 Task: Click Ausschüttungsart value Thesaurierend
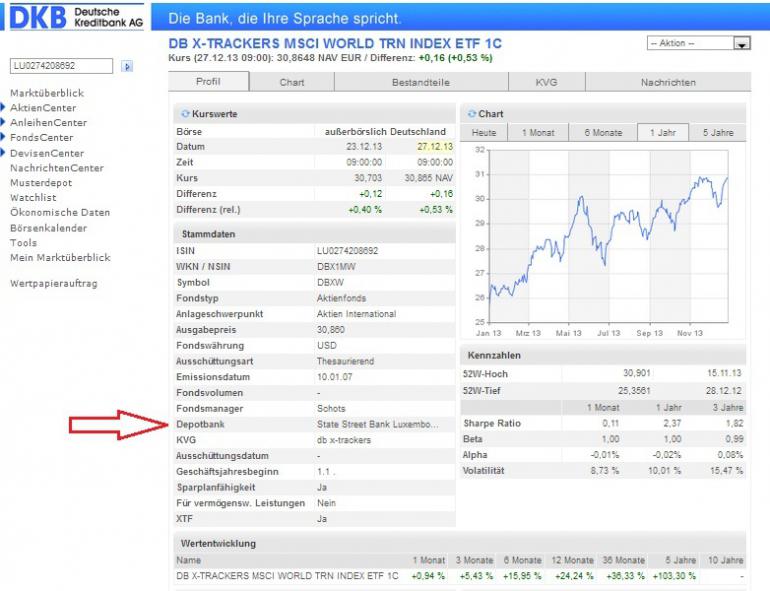pos(345,361)
